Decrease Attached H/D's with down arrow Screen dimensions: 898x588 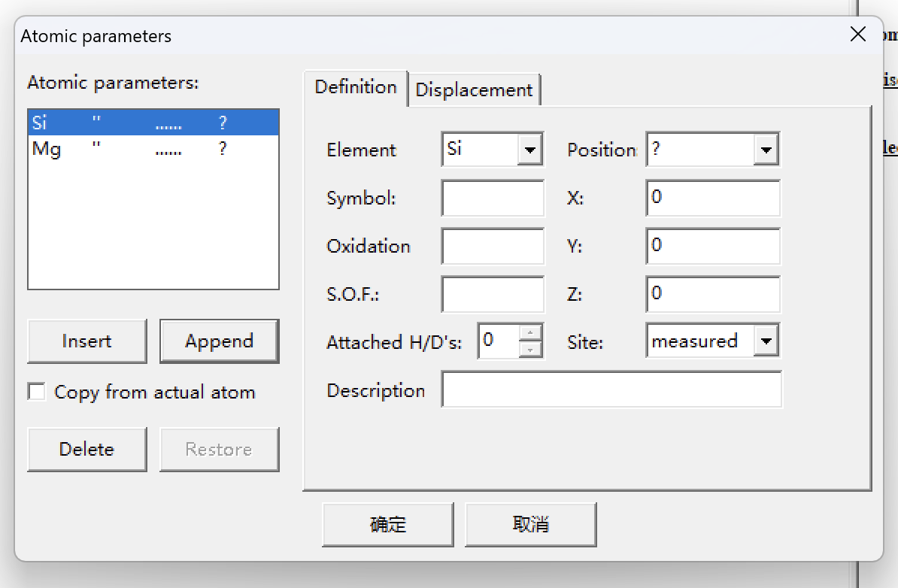pyautogui.click(x=531, y=349)
